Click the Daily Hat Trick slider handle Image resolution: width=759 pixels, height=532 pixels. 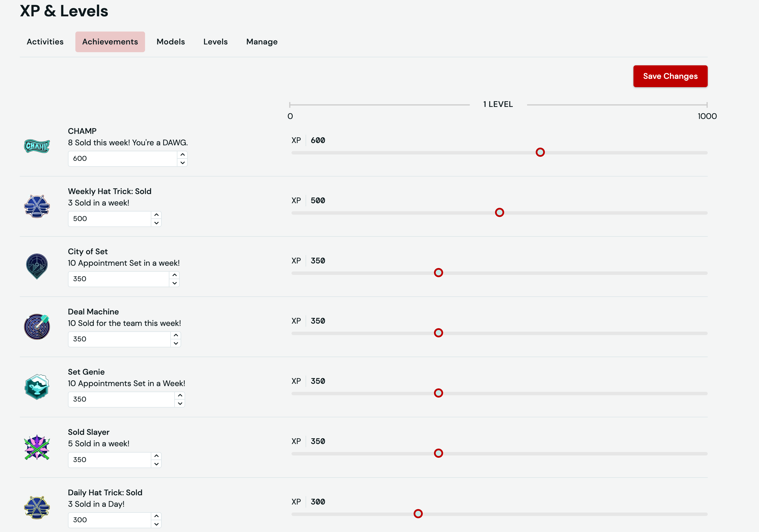tap(418, 513)
